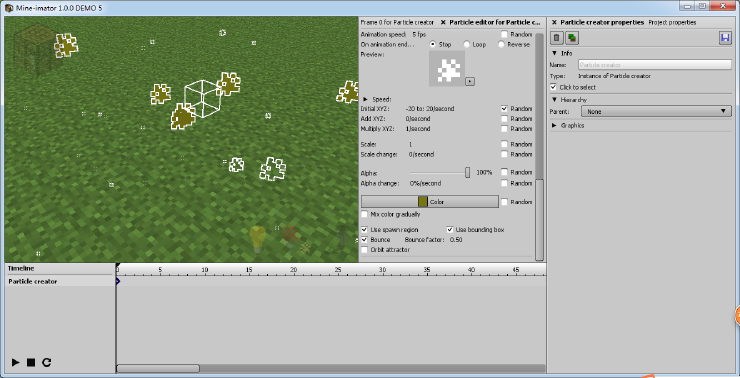740x378 pixels.
Task: Uncheck the Bounce checkbox
Action: (364, 240)
